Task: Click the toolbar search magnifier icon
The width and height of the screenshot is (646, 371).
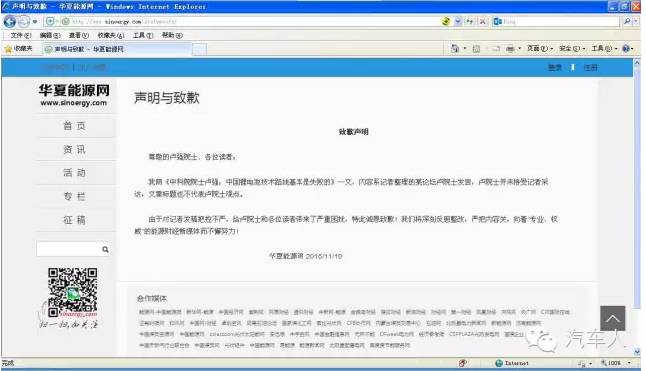Action: point(627,21)
